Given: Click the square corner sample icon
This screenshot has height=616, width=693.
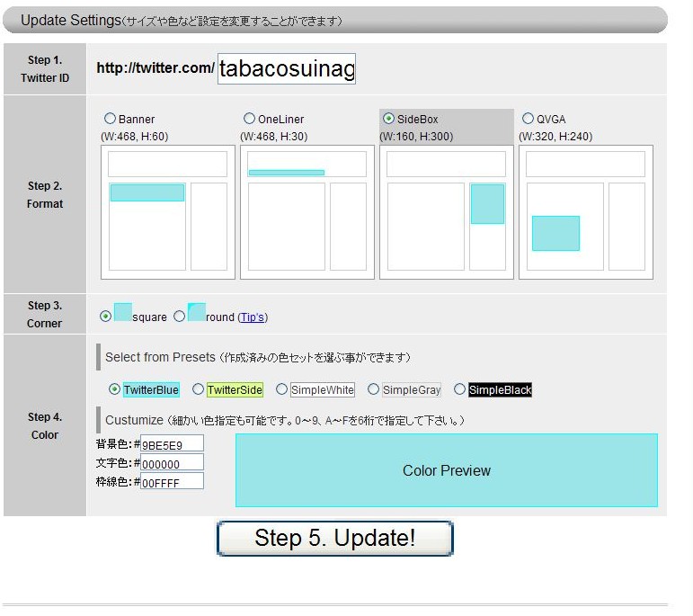Looking at the screenshot, I should click(x=123, y=312).
